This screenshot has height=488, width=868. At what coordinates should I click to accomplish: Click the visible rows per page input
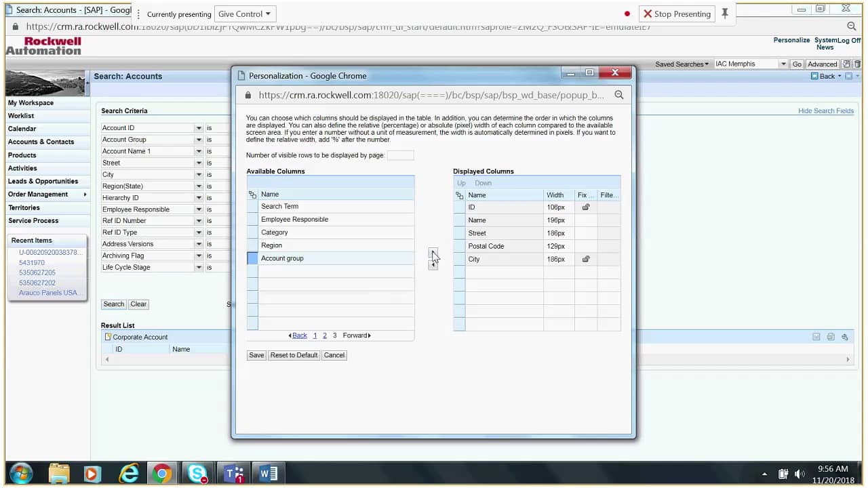[400, 155]
